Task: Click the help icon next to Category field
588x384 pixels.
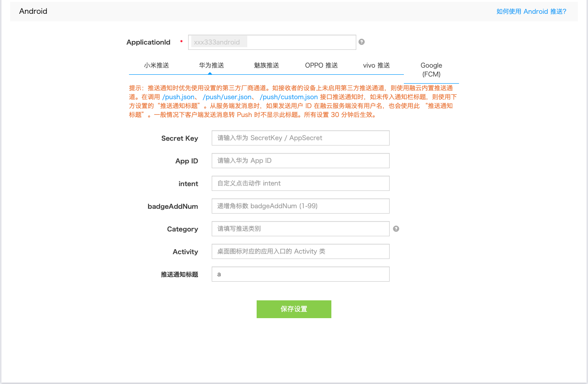Action: 396,229
